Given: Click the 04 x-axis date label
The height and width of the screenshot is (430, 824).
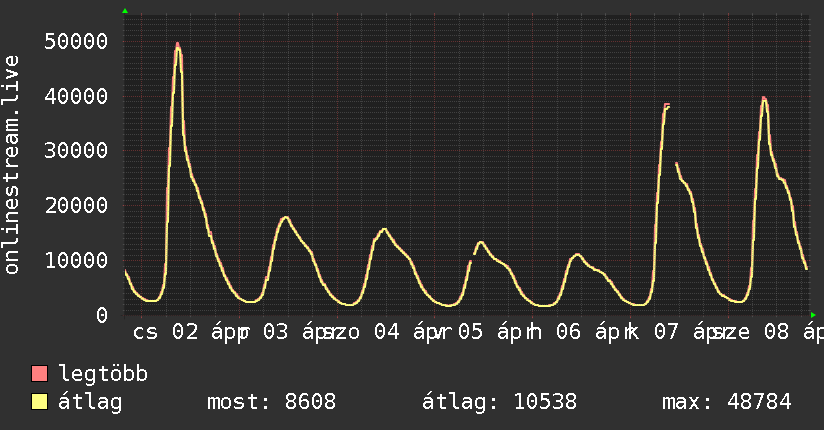Looking at the screenshot, I should pyautogui.click(x=387, y=332).
